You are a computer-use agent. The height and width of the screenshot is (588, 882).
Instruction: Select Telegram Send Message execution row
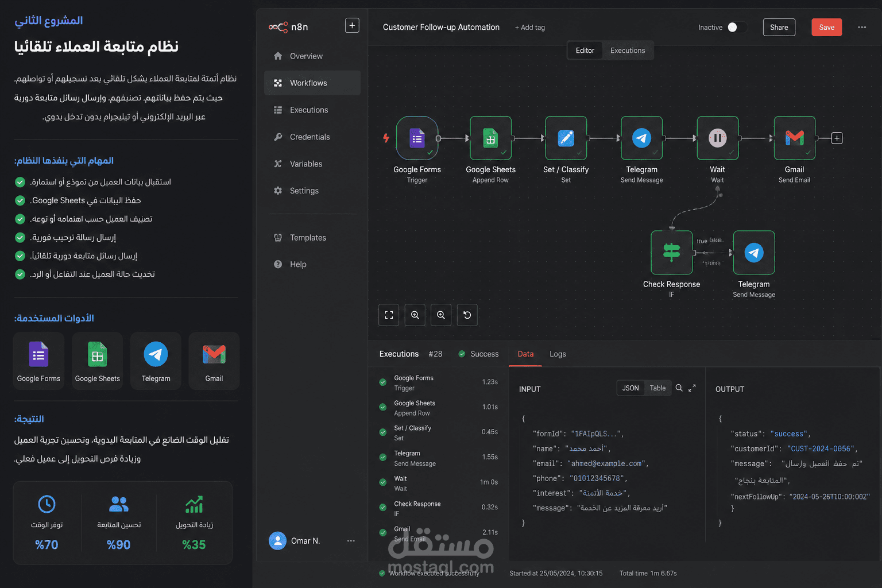pos(438,458)
